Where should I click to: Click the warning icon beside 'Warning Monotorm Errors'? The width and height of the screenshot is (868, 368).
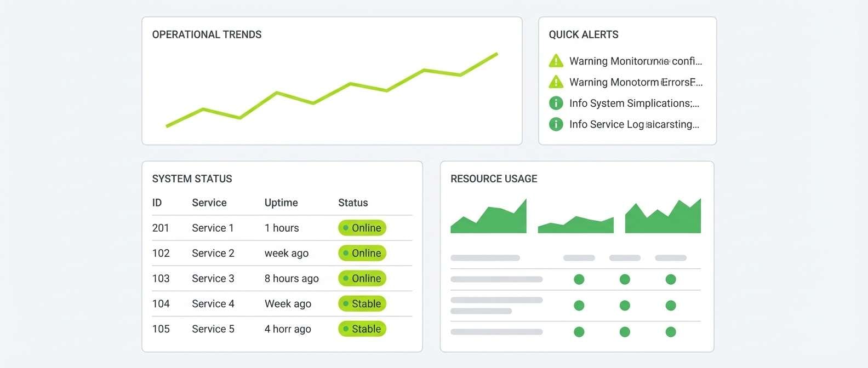pos(556,82)
